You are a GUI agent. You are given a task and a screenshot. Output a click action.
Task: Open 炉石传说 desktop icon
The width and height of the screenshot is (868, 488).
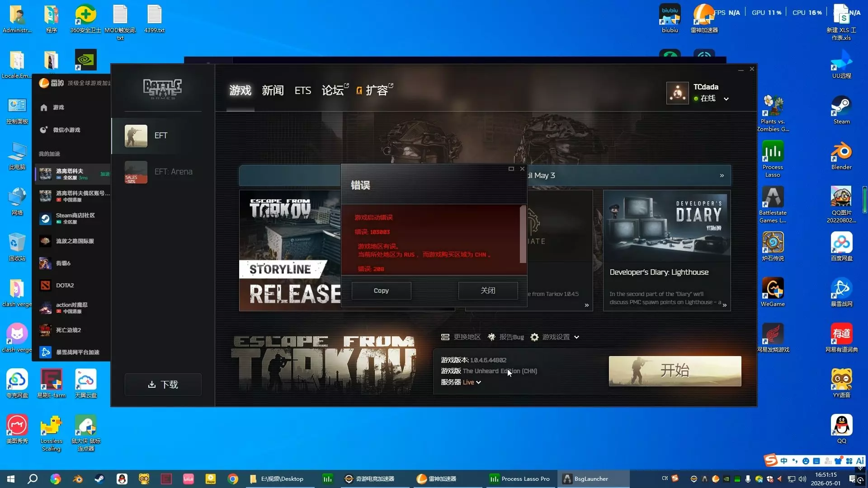click(x=773, y=247)
